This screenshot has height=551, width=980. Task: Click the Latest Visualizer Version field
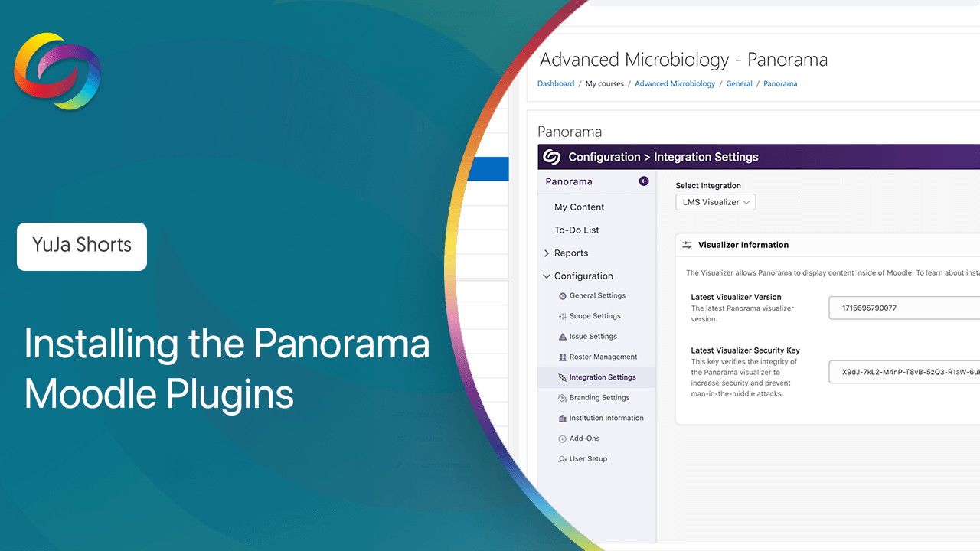(x=904, y=308)
